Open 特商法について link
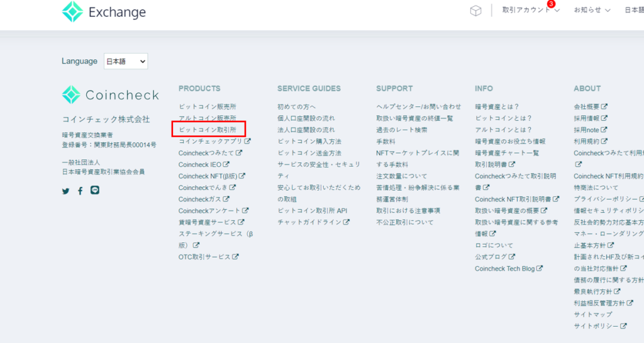 coord(596,188)
